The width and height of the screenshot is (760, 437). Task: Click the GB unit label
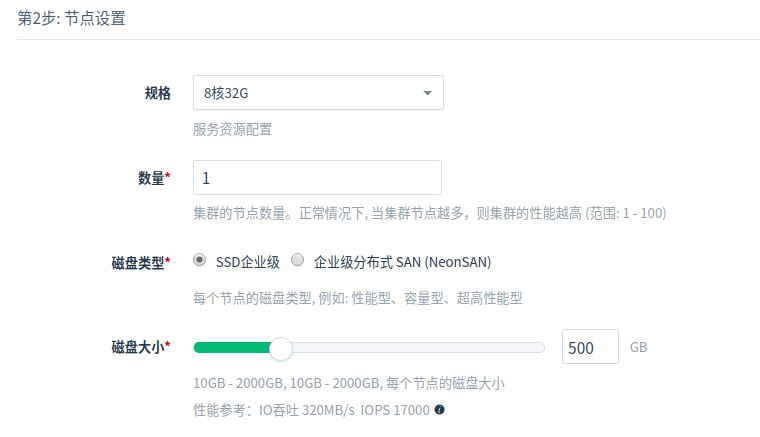click(x=639, y=348)
